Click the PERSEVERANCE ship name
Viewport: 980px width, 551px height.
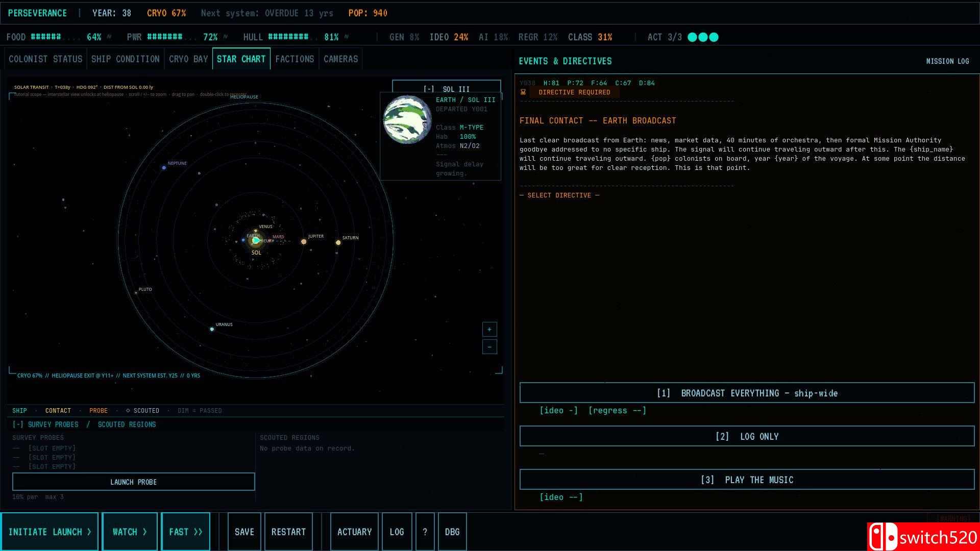pyautogui.click(x=37, y=13)
